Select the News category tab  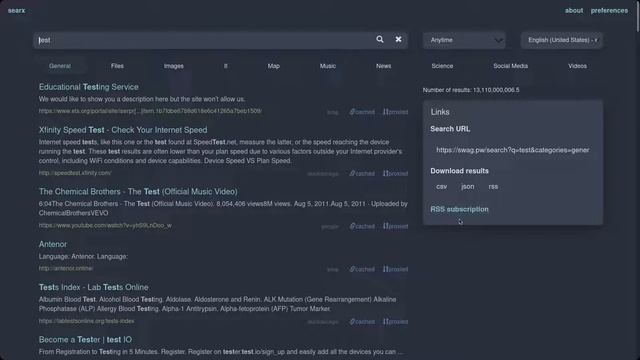pyautogui.click(x=384, y=66)
